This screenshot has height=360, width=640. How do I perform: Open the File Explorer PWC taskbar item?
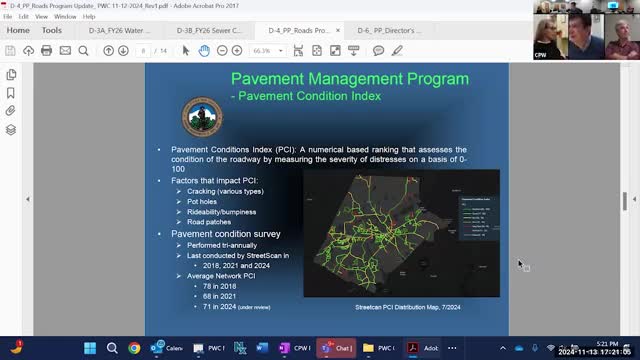pyautogui.click(x=379, y=348)
